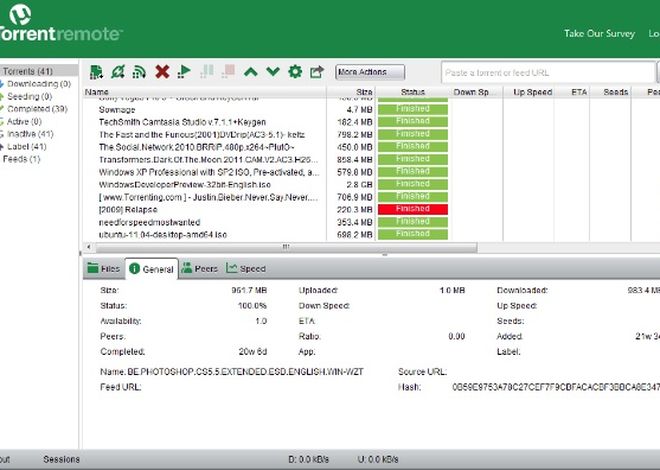
Task: Click the horizontal scrollbar thumb of torrent list
Action: (x=286, y=247)
